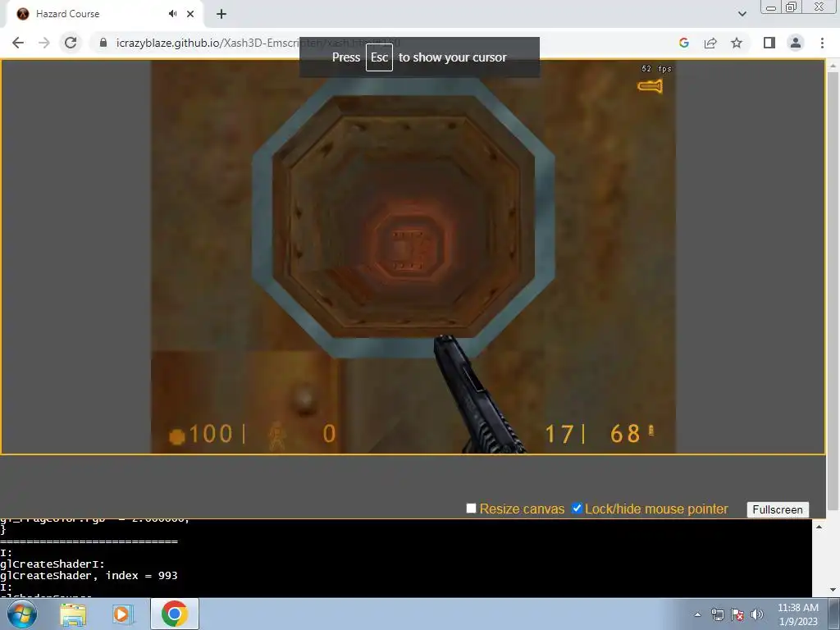This screenshot has width=840, height=630.
Task: Go back using the browser back arrow
Action: coord(18,43)
